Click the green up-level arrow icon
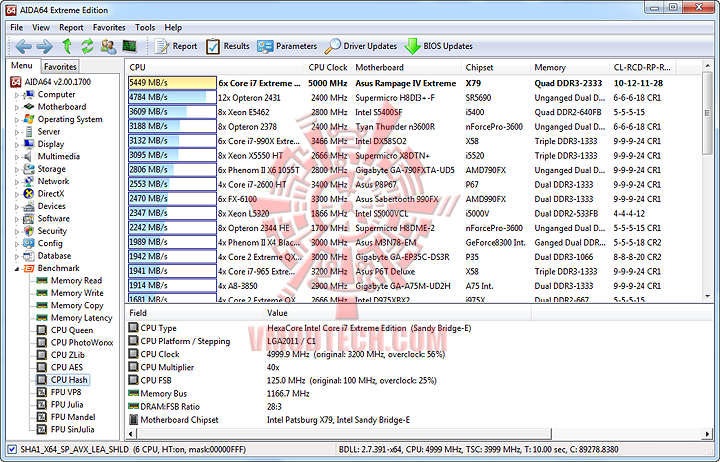Viewport: 720px width, 462px height. (67, 46)
